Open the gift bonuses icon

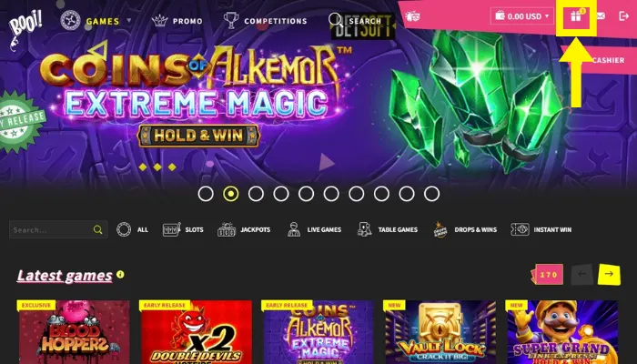click(x=576, y=16)
